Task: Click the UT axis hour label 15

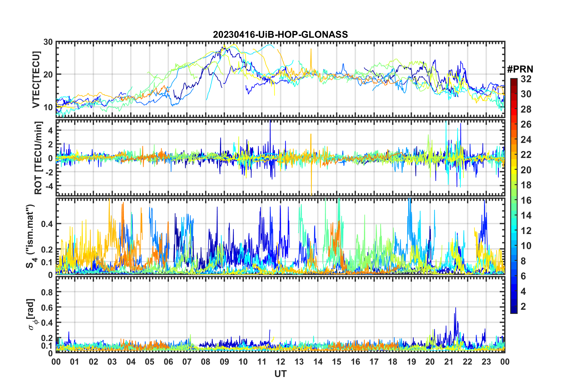Action: click(x=337, y=362)
